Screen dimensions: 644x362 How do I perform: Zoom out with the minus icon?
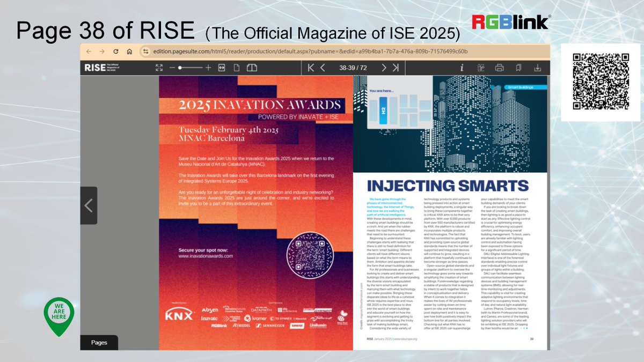click(172, 68)
